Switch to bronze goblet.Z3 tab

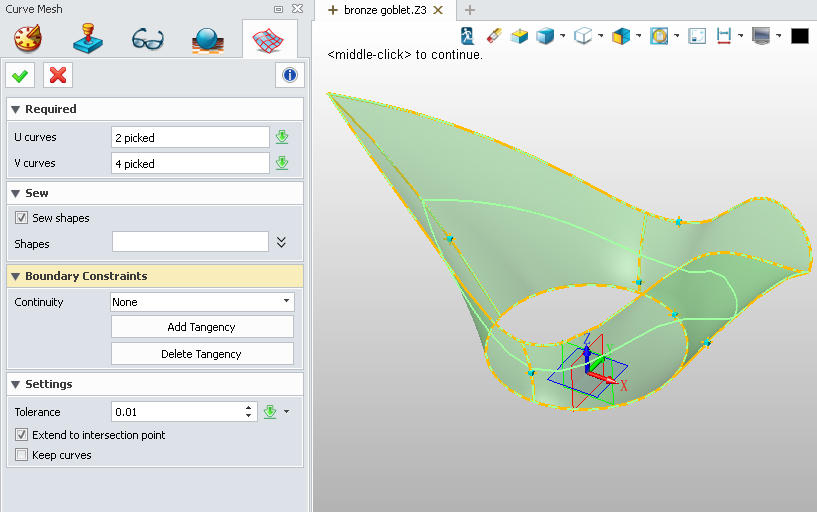(385, 10)
